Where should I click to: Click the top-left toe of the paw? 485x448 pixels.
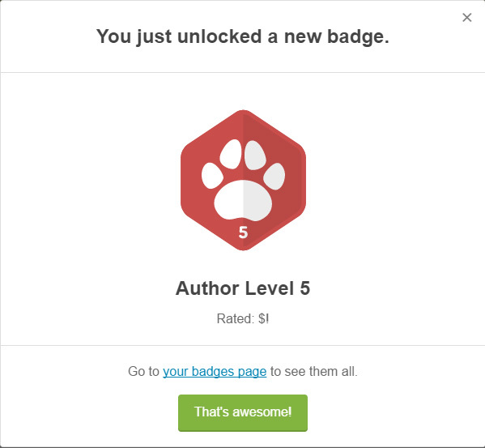point(231,154)
